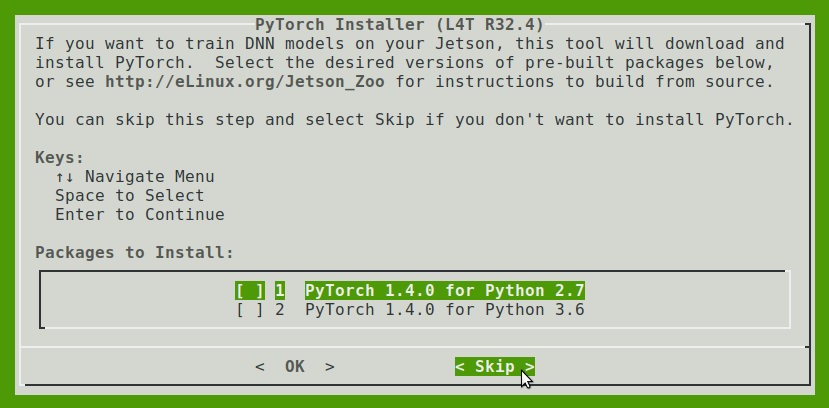Click the 'PyTorch Installer (L4T R32.4)' dialog title

(x=399, y=25)
